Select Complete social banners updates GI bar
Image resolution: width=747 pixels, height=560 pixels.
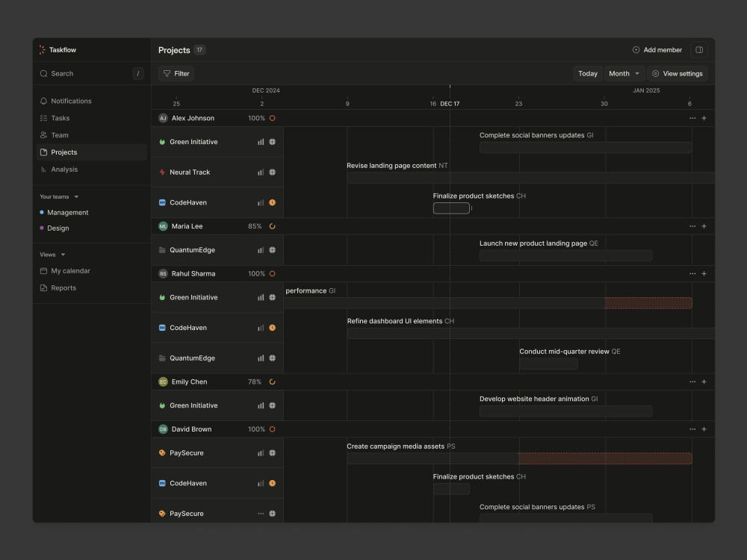click(586, 148)
